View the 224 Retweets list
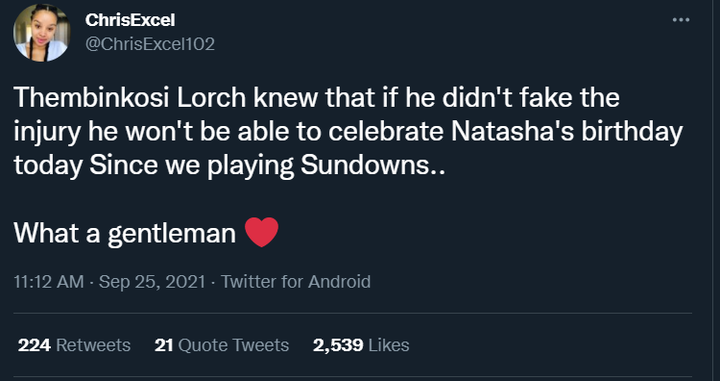Image resolution: width=720 pixels, height=381 pixels. click(74, 345)
